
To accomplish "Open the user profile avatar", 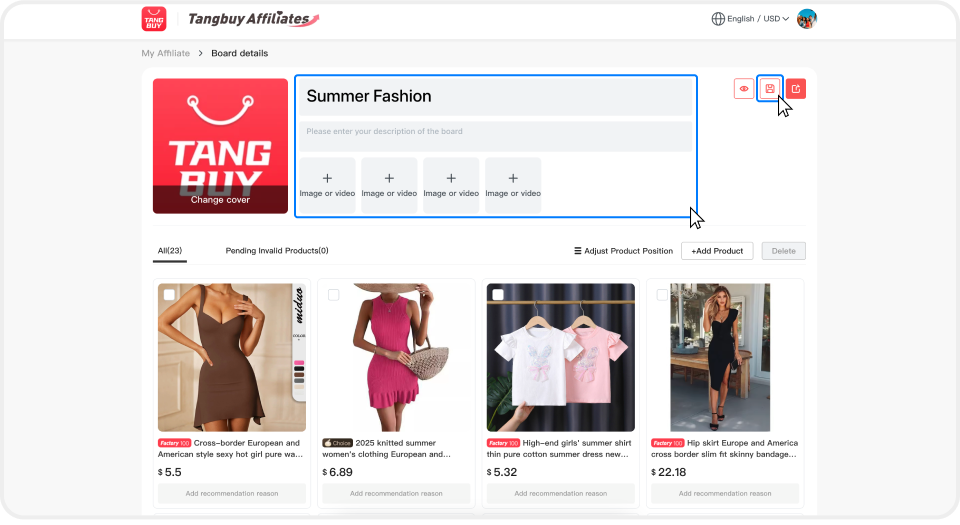I will [807, 18].
